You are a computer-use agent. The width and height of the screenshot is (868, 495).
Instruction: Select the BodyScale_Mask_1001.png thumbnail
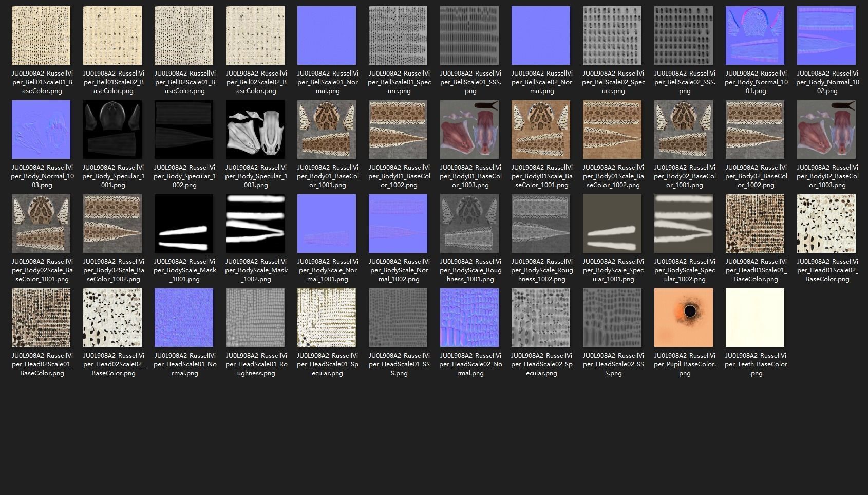(x=184, y=224)
